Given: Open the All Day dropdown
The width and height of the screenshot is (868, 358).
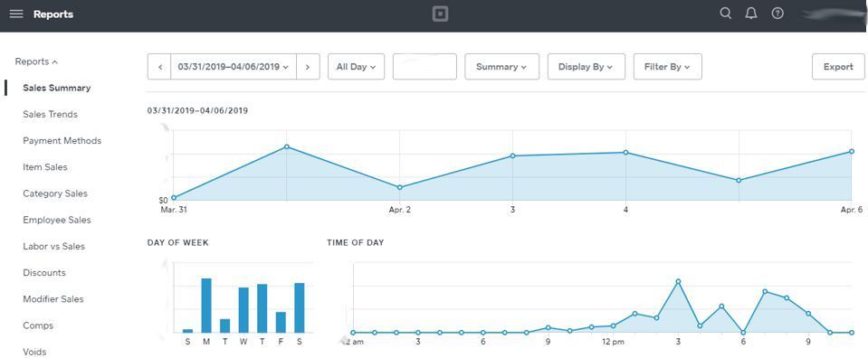Looking at the screenshot, I should coord(356,67).
